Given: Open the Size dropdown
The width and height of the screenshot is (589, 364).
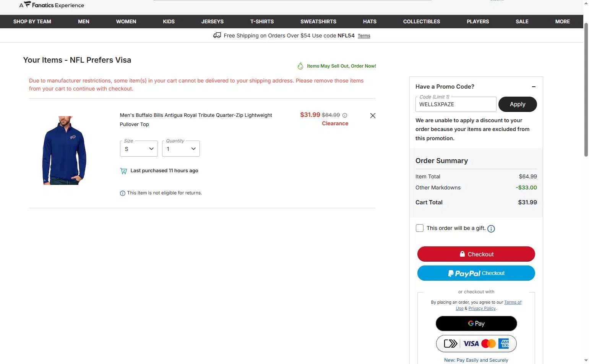Looking at the screenshot, I should pyautogui.click(x=139, y=149).
